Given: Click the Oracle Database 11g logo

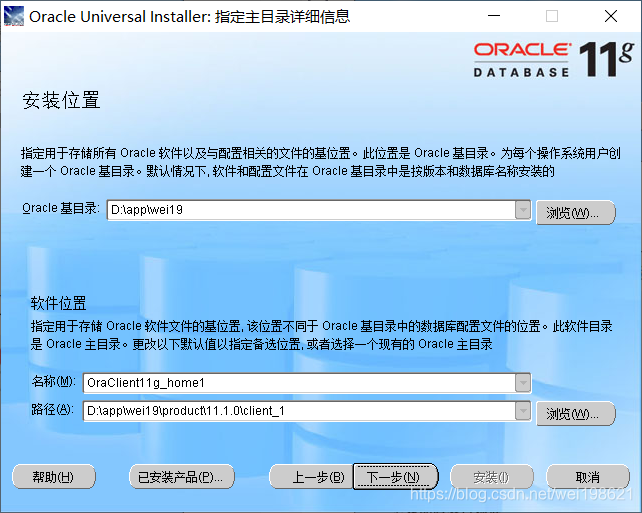Looking at the screenshot, I should [x=554, y=59].
